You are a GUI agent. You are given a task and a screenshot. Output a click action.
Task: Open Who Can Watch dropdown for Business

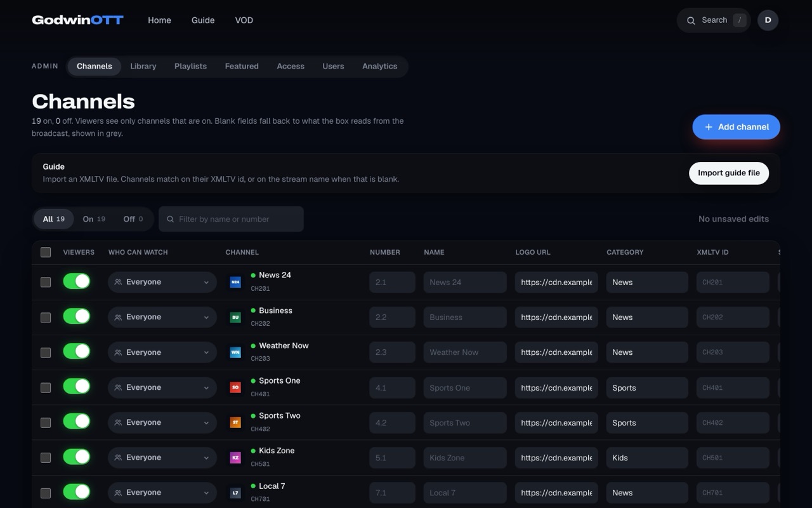coord(162,317)
